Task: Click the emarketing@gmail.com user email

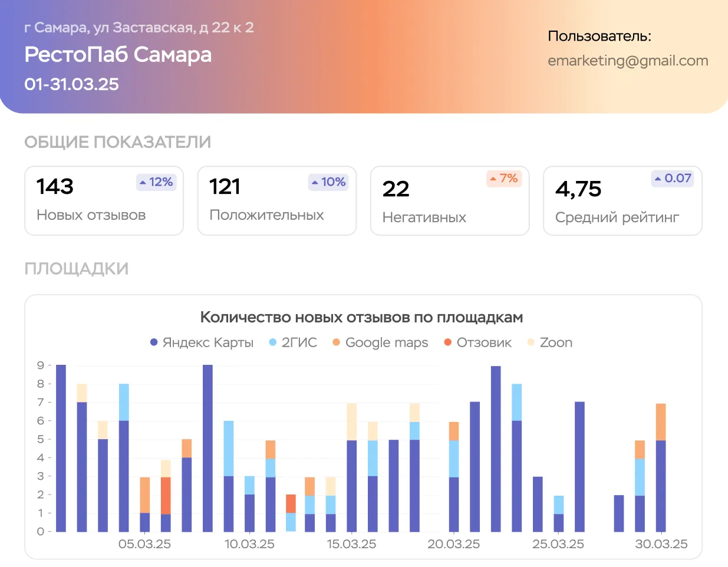Action: (x=628, y=61)
